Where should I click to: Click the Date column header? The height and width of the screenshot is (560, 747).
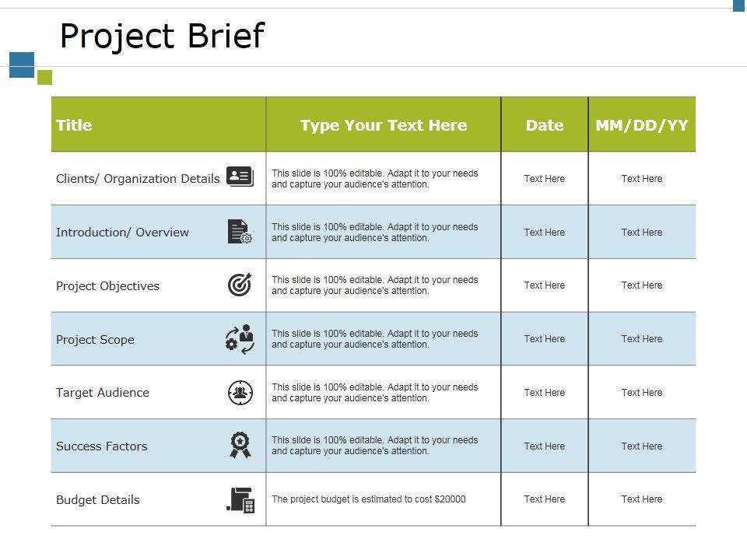tap(545, 125)
